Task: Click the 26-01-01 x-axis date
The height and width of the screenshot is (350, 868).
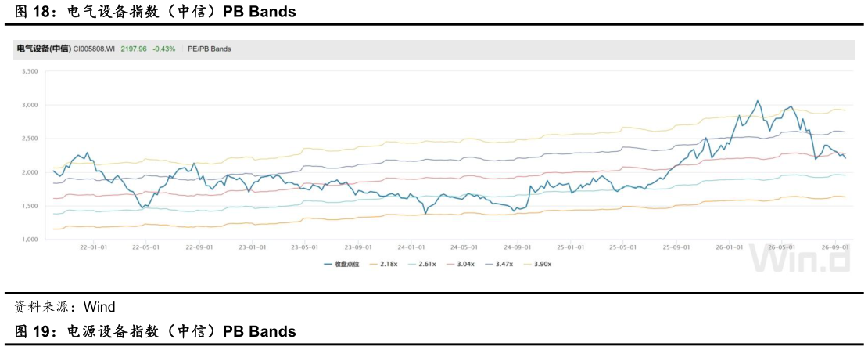Action: tap(730, 247)
